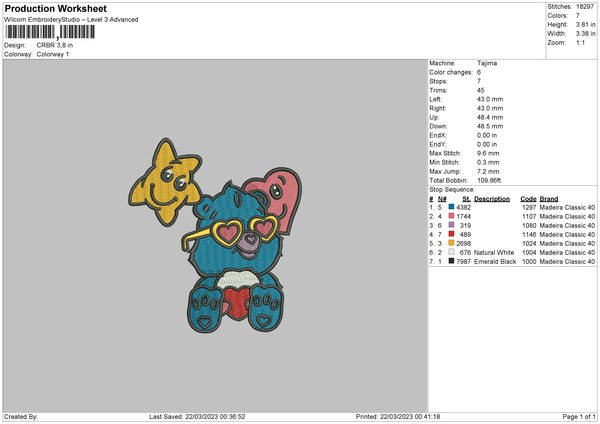This screenshot has height=424, width=600.
Task: Click the pink color swatch for thread 1107
Action: [451, 216]
